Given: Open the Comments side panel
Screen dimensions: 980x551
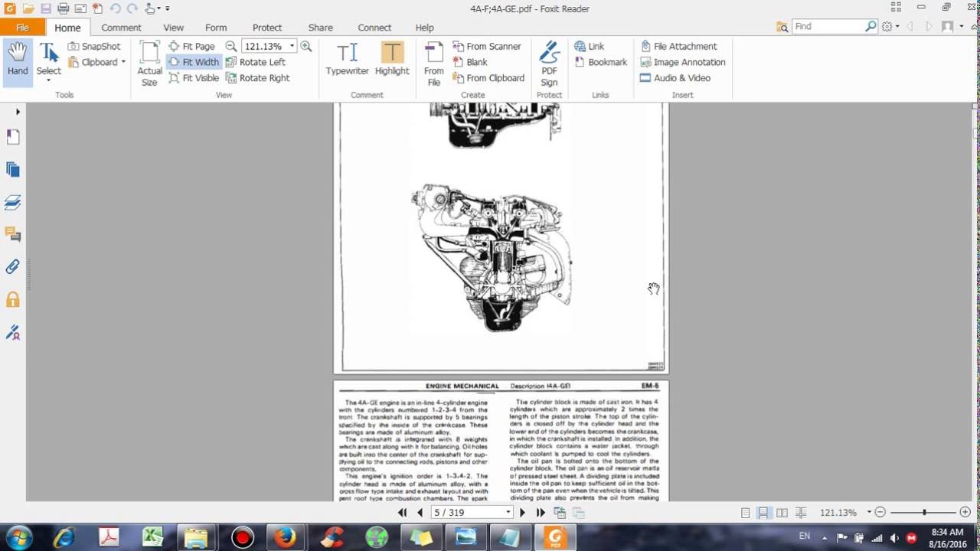Looking at the screenshot, I should coord(12,234).
